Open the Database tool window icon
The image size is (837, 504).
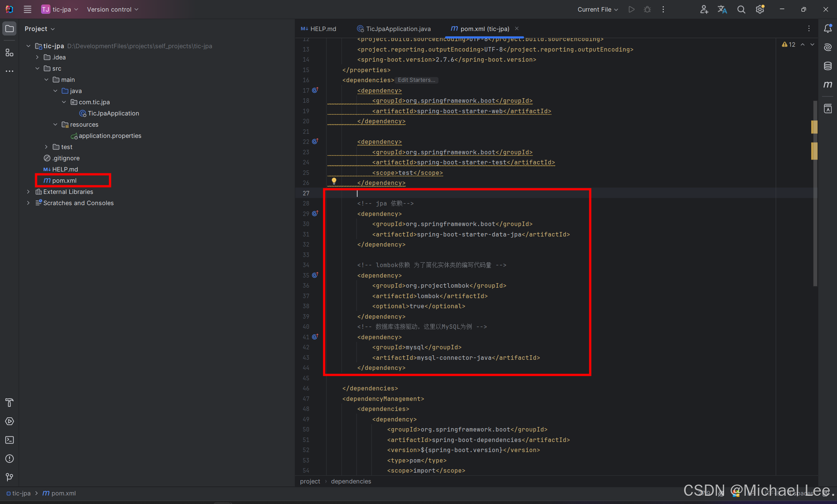[x=828, y=66]
